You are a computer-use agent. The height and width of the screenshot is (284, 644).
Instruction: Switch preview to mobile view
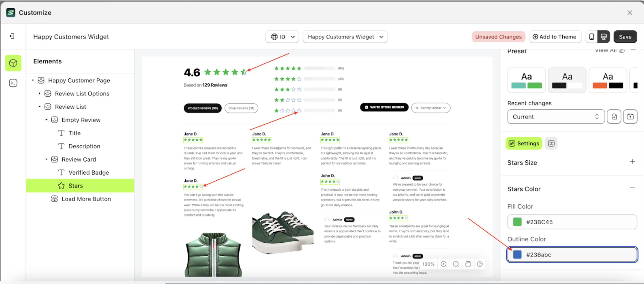[x=591, y=37]
